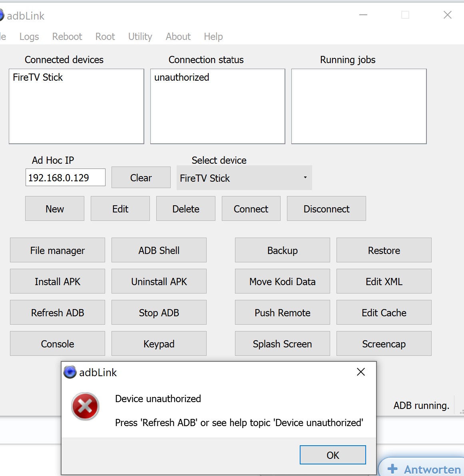Screen dimensions: 464x476
Task: Open the File manager
Action: point(58,250)
